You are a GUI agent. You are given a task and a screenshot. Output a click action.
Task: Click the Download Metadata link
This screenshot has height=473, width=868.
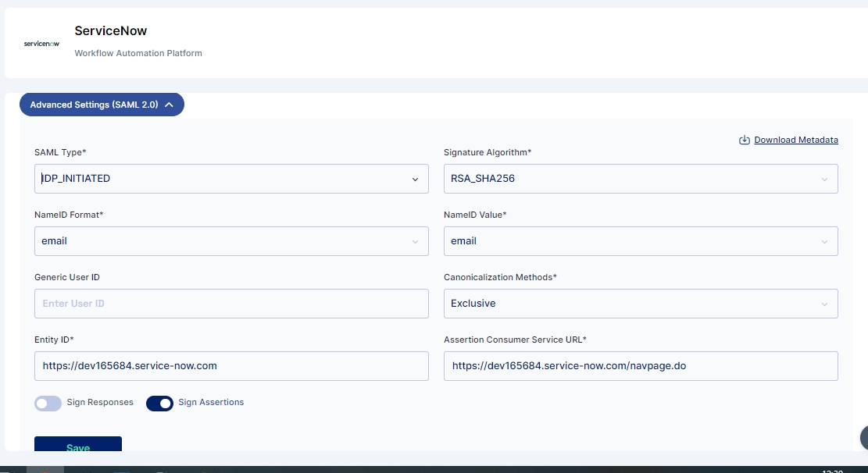796,140
